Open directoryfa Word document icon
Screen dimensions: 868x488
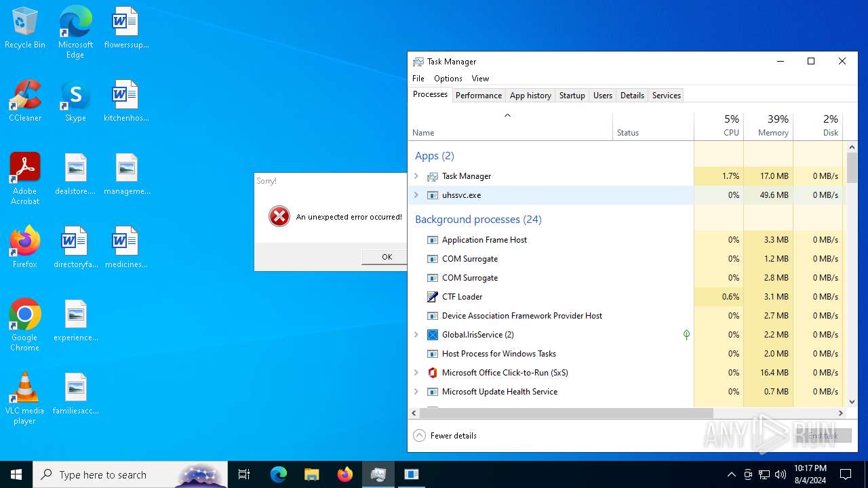pos(75,248)
